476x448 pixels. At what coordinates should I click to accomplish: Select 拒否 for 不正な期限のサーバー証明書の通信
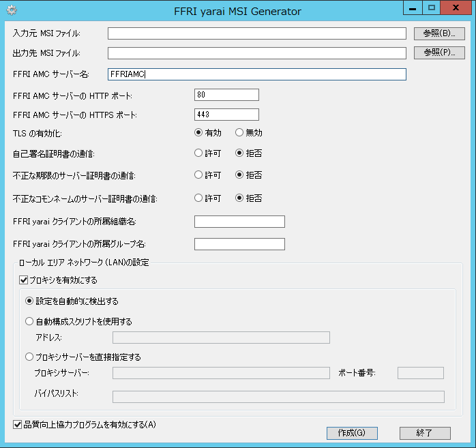click(x=239, y=175)
